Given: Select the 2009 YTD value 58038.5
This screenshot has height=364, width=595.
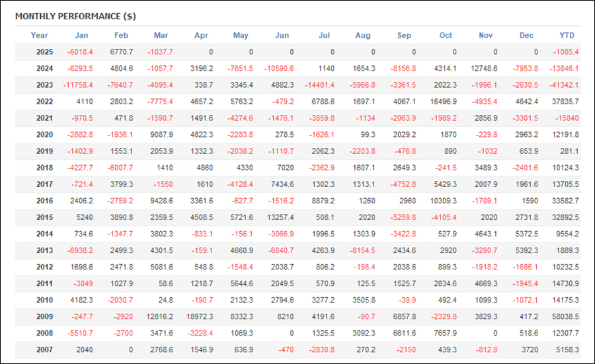Looking at the screenshot, I should point(565,316).
